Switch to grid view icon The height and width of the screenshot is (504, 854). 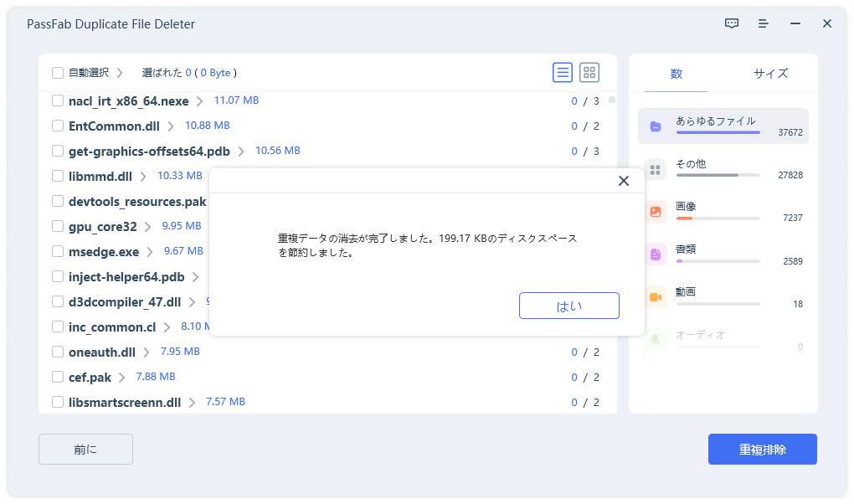point(589,73)
